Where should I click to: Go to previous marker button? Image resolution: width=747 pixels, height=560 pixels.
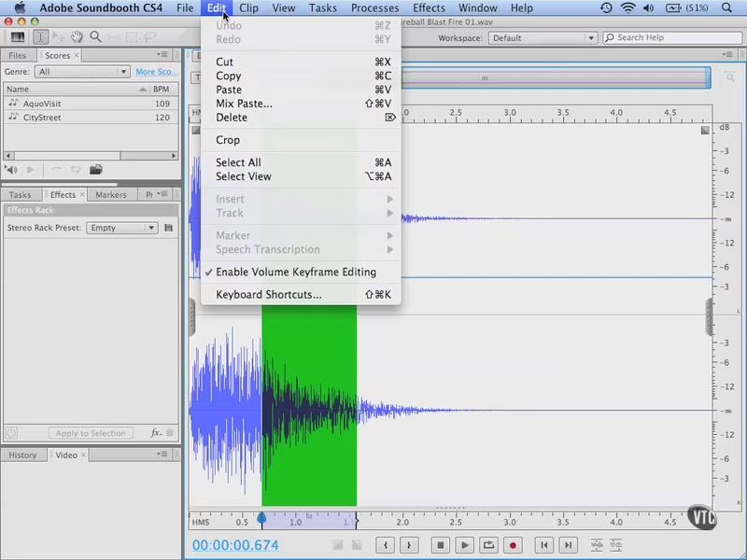point(544,545)
